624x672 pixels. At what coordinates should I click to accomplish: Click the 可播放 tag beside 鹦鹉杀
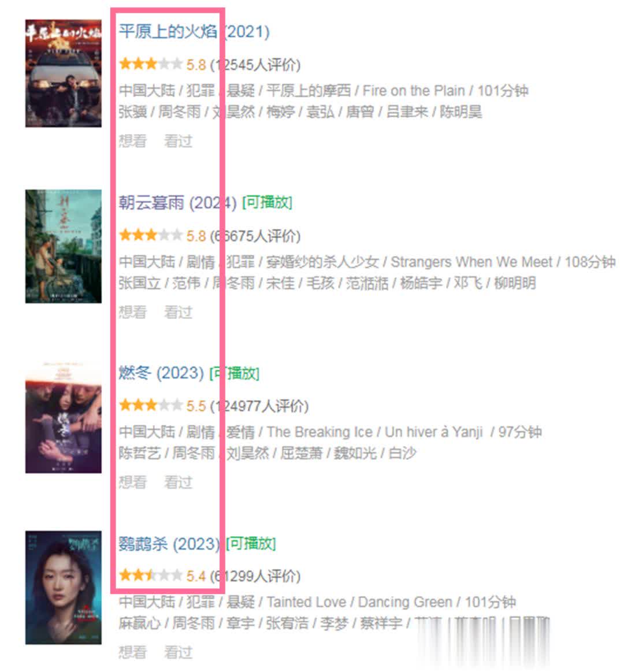point(251,543)
